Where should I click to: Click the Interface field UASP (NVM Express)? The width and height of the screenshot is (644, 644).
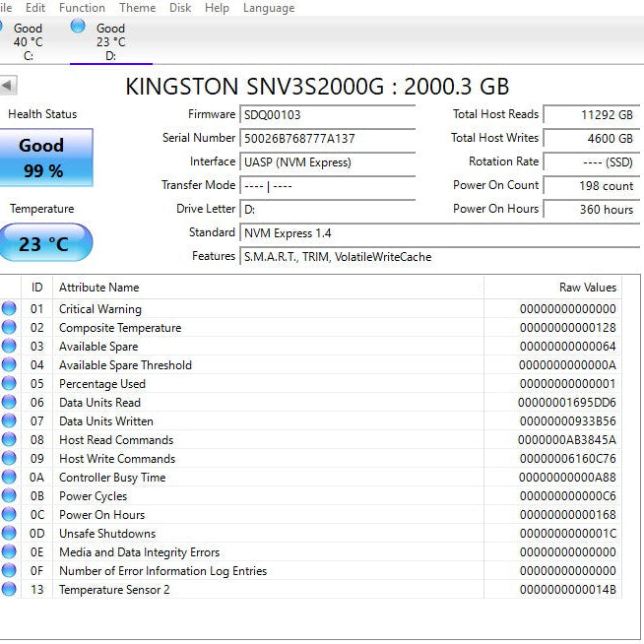click(327, 162)
